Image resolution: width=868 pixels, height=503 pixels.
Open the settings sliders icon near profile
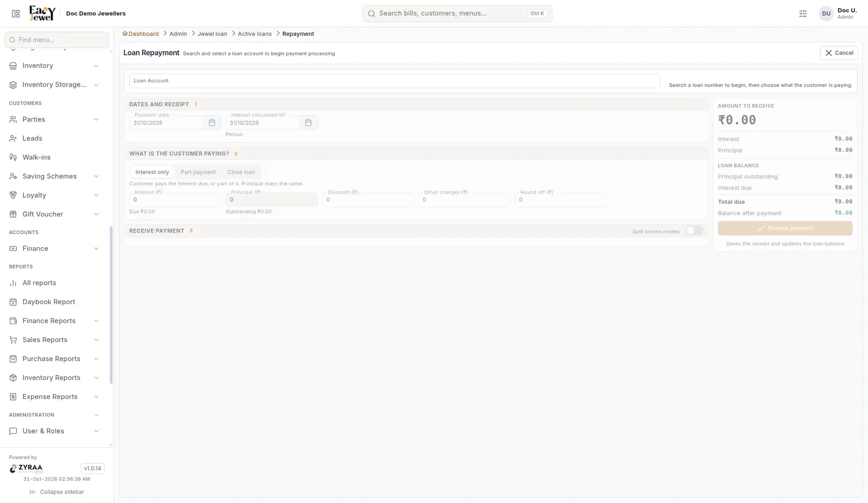[803, 14]
